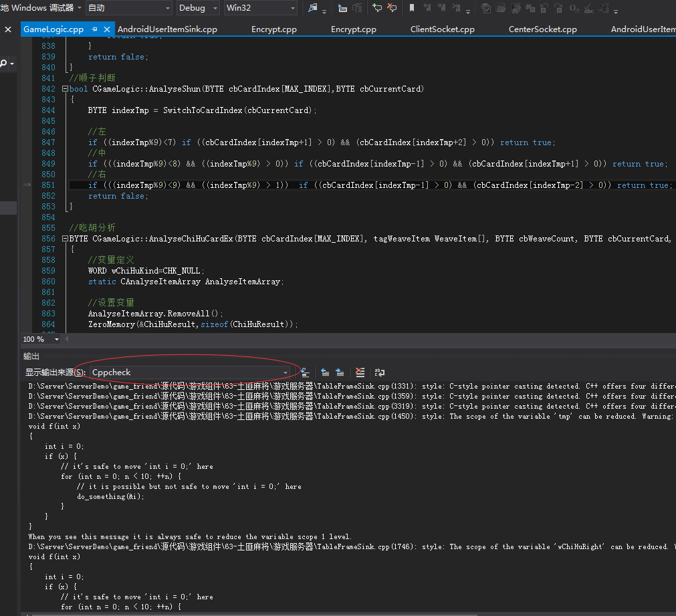Collapse the AnalyseChiHuCardEx function at line 856
This screenshot has height=616, width=676.
point(65,239)
